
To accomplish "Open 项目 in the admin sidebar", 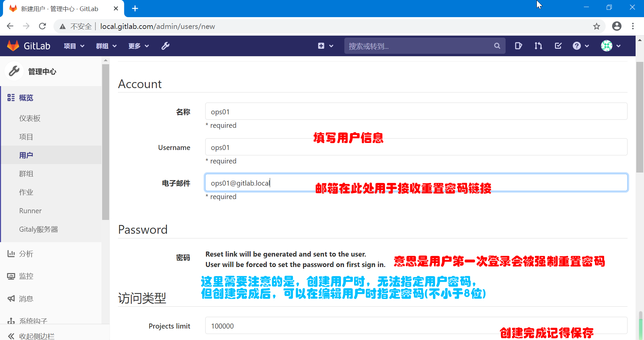I will coord(26,137).
